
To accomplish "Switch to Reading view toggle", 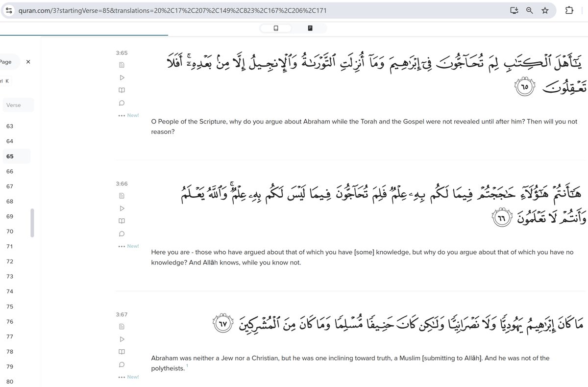I will [x=310, y=28].
